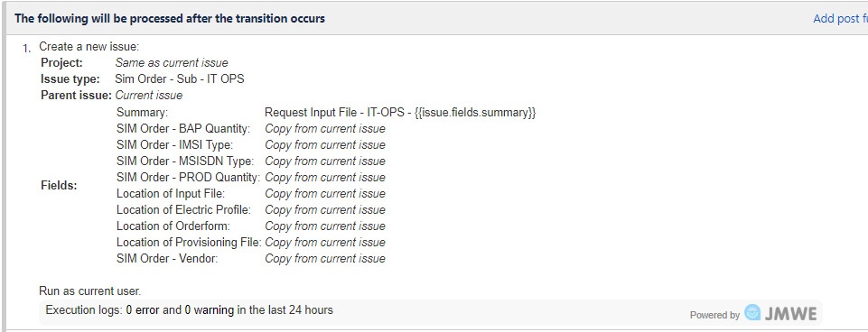Select the SIM Order - MSISDN Type row
Screen dimensions: 868x332
click(251, 161)
